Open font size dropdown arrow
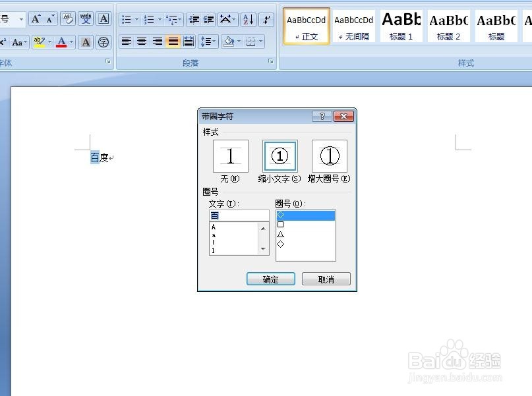The image size is (532, 396). (x=21, y=19)
